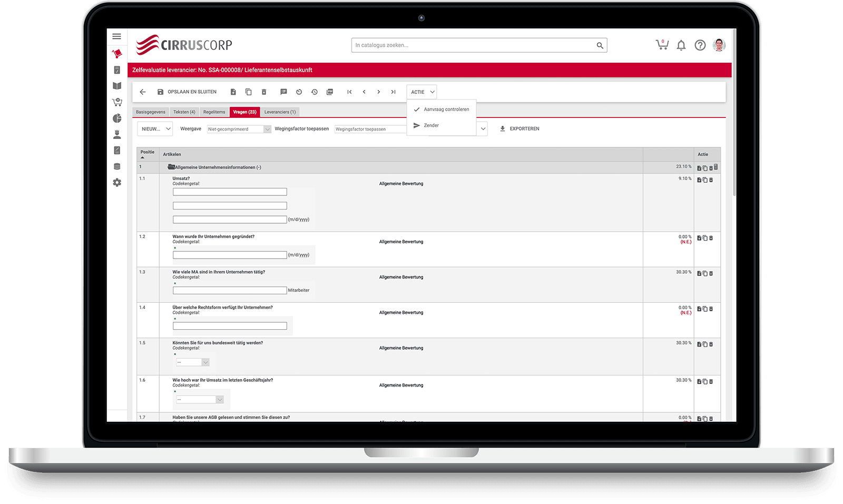The height and width of the screenshot is (504, 843).
Task: Open the ACTIE dropdown
Action: pyautogui.click(x=422, y=92)
